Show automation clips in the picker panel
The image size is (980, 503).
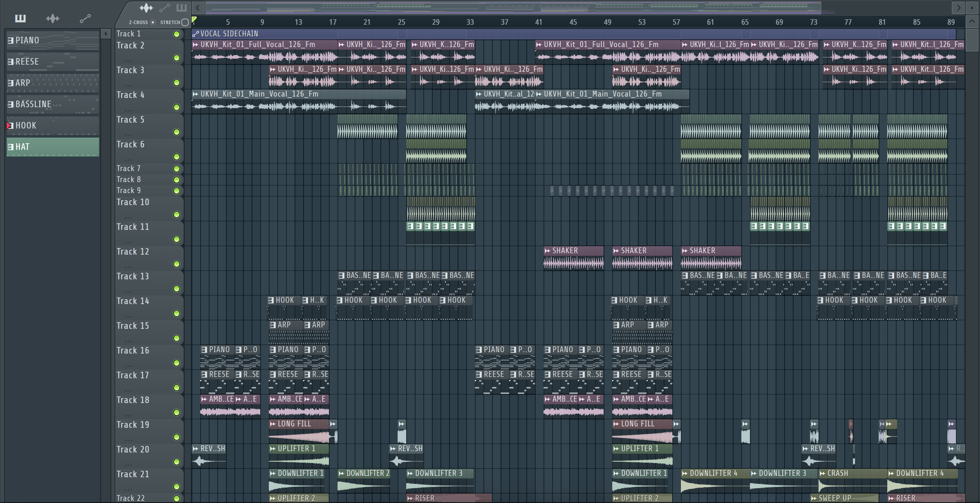[x=85, y=18]
